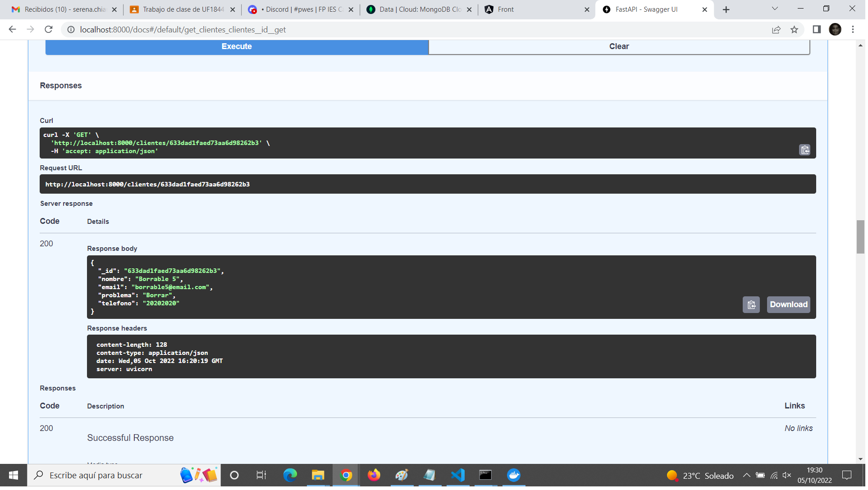Click the page vertical scrollbar thumb
Screen dimensions: 868x490
click(x=863, y=238)
